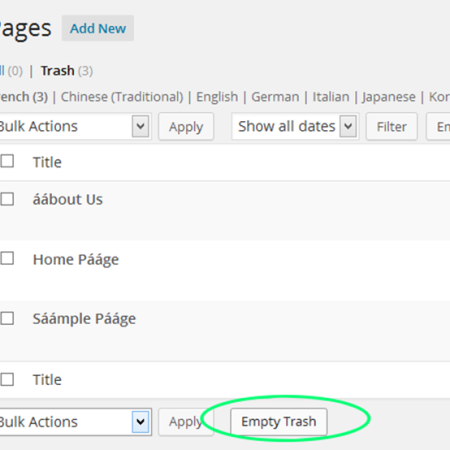Image resolution: width=450 pixels, height=450 pixels.
Task: Check the áábout Us page checkbox
Action: click(7, 199)
